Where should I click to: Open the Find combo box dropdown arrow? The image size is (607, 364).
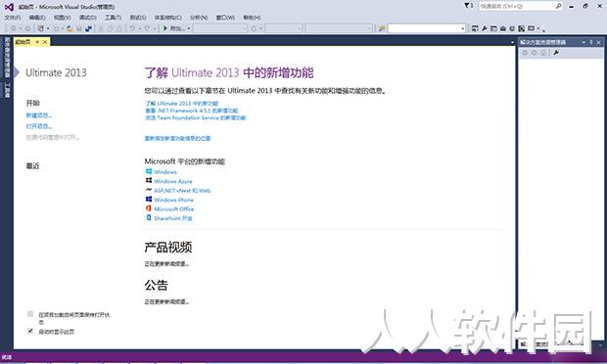pyautogui.click(x=463, y=28)
